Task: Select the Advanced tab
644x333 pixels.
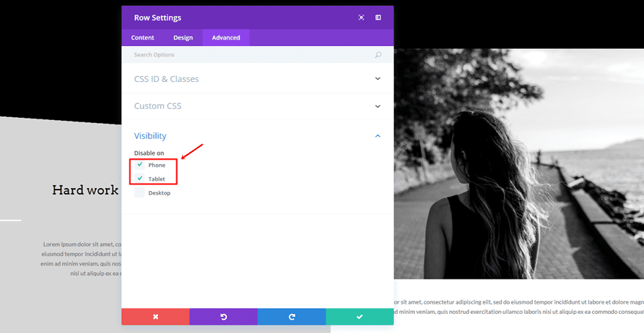Action: [226, 38]
